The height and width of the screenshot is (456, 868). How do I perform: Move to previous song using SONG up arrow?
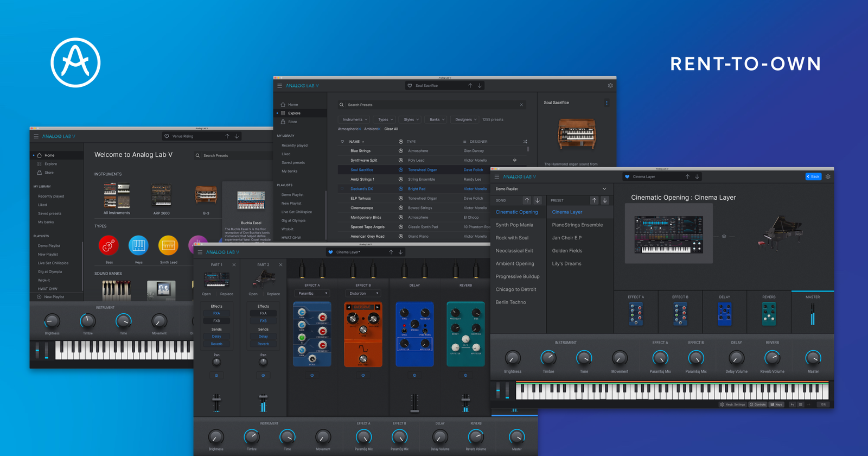pos(527,200)
